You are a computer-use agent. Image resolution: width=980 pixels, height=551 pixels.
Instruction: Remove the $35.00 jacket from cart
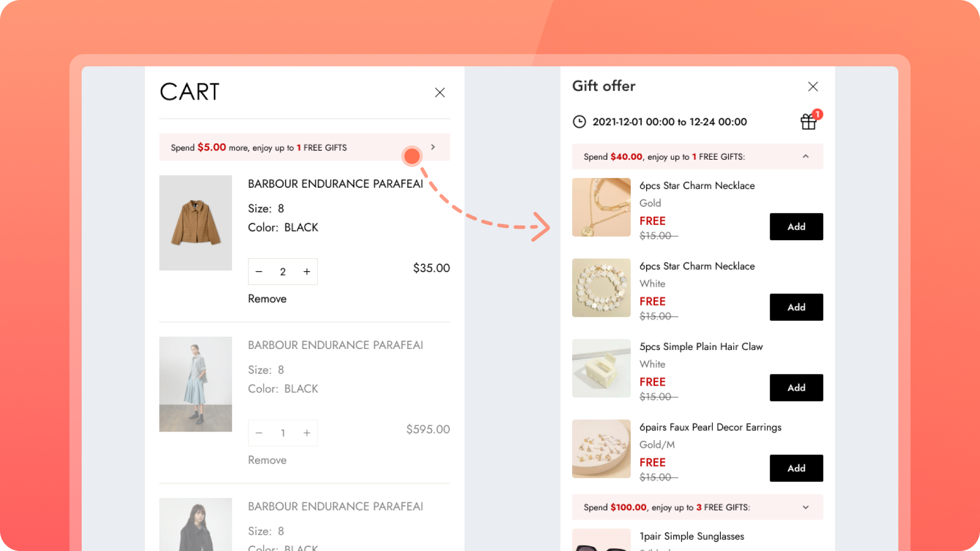coord(267,299)
